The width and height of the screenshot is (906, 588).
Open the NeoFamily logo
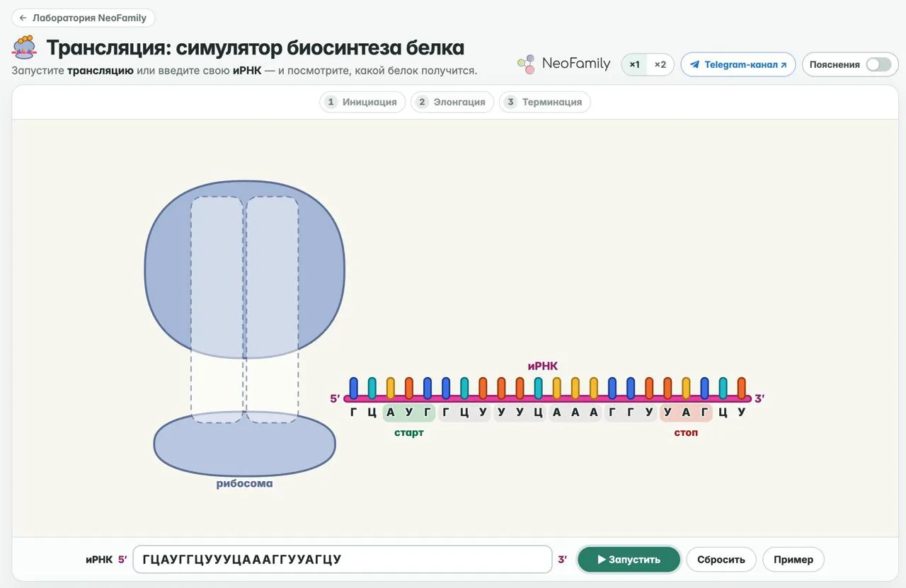tap(563, 64)
